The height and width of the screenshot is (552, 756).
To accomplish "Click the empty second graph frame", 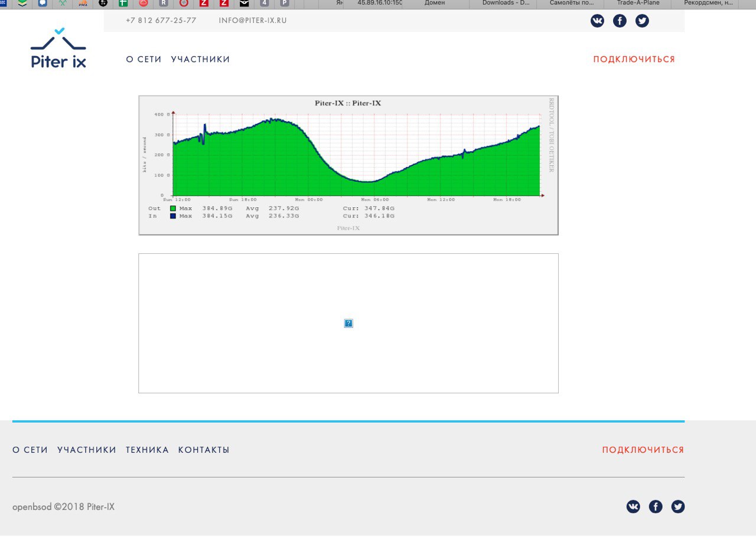I will pos(348,324).
